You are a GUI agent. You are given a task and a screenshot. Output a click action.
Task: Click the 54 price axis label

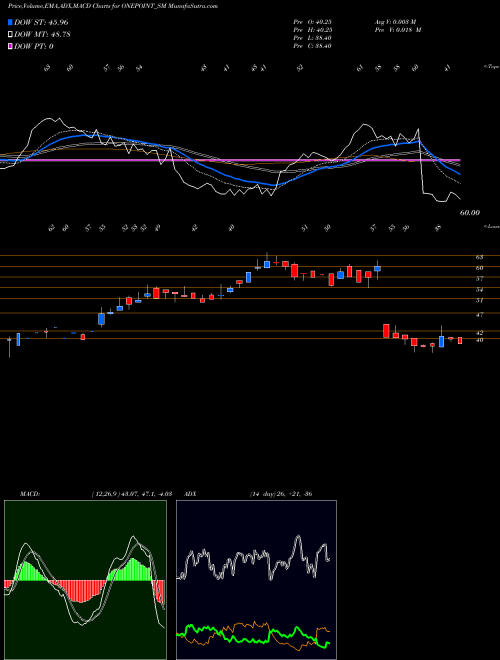coord(480,290)
